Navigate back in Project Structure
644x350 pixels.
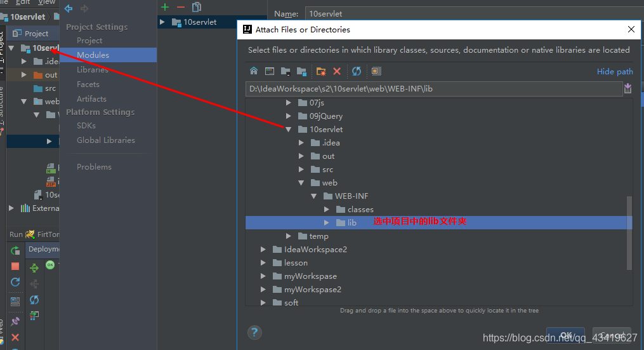(x=69, y=8)
